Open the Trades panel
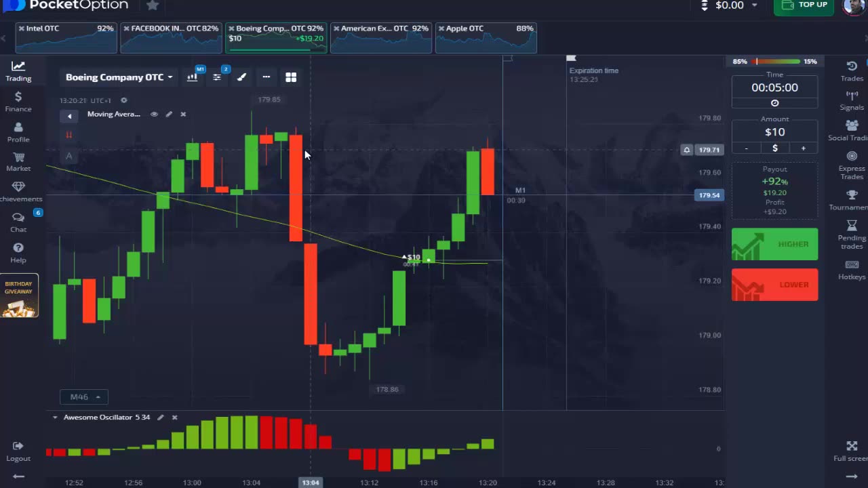Viewport: 868px width, 488px height. point(852,71)
